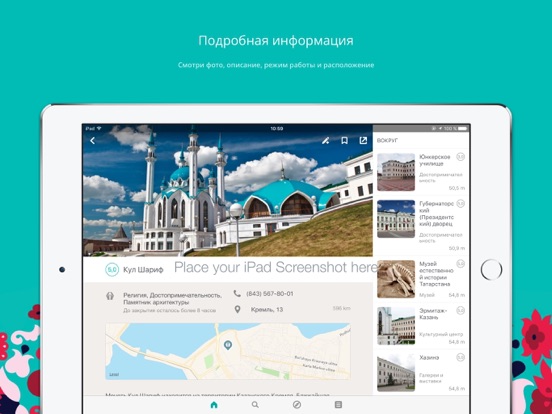Tap the Вокруг sidebar header
Image resolution: width=552 pixels, height=414 pixels.
pyautogui.click(x=387, y=140)
